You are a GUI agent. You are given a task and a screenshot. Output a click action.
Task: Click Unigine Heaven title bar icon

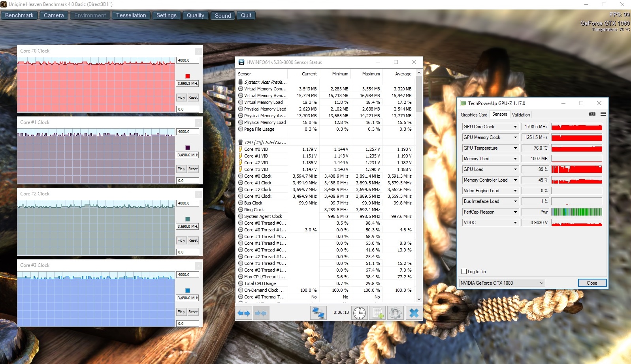4,4
